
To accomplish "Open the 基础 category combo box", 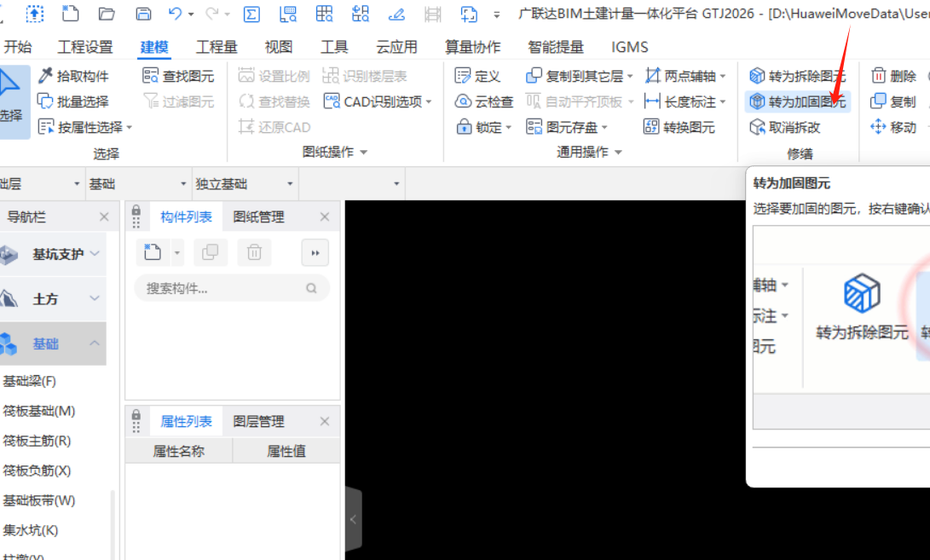I will [x=137, y=184].
